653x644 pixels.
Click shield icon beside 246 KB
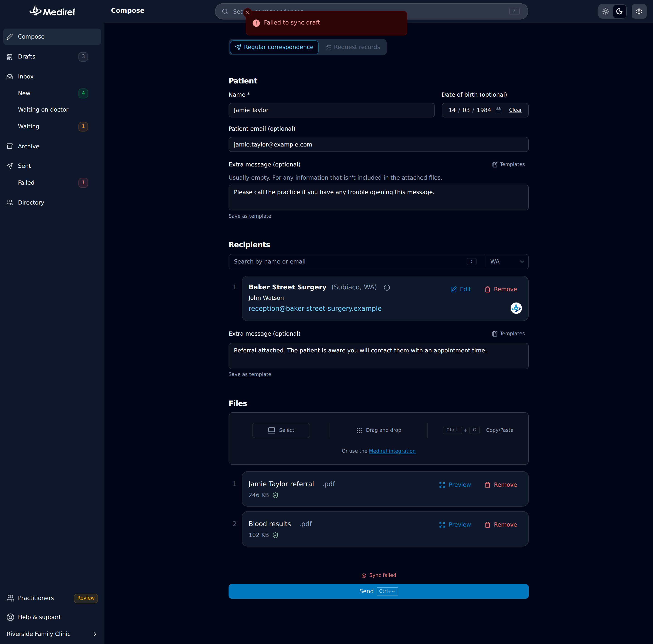(275, 495)
